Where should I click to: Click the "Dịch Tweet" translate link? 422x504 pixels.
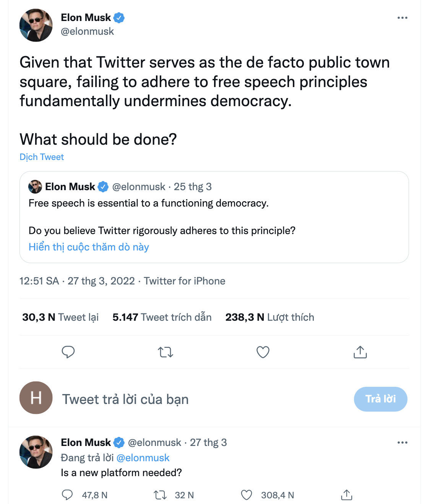tap(42, 157)
